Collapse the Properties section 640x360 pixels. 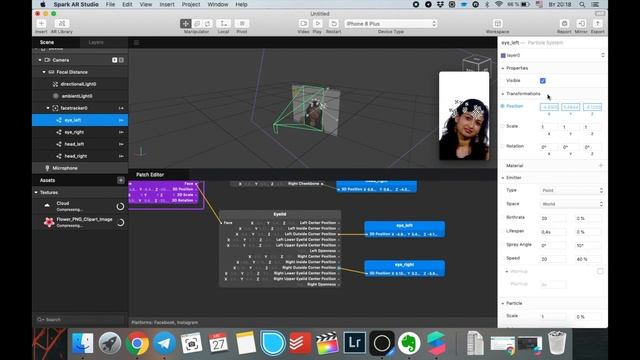pyautogui.click(x=503, y=68)
